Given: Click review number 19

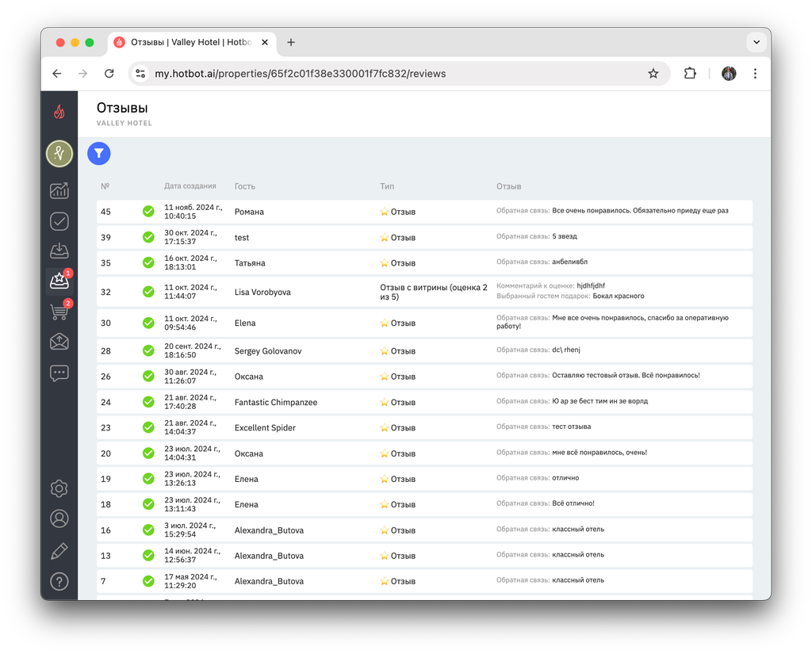Looking at the screenshot, I should coord(105,479).
